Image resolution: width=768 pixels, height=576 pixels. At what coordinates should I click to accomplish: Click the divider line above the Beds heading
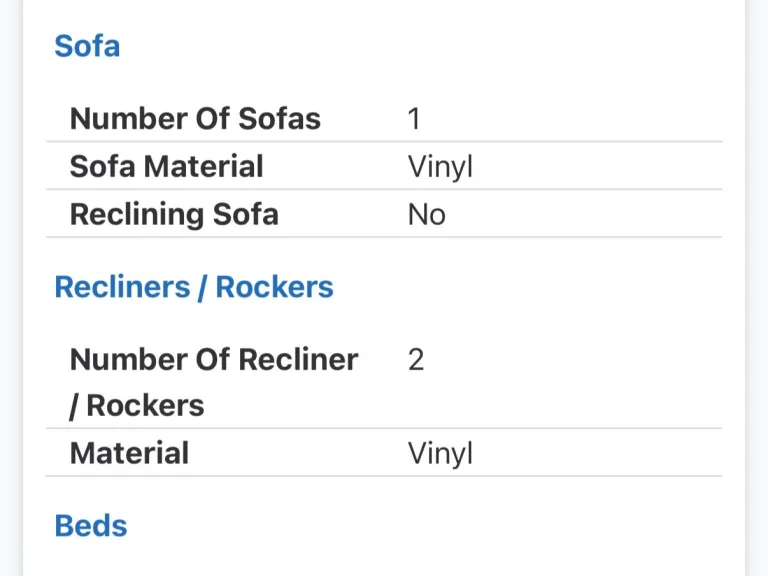click(x=384, y=477)
